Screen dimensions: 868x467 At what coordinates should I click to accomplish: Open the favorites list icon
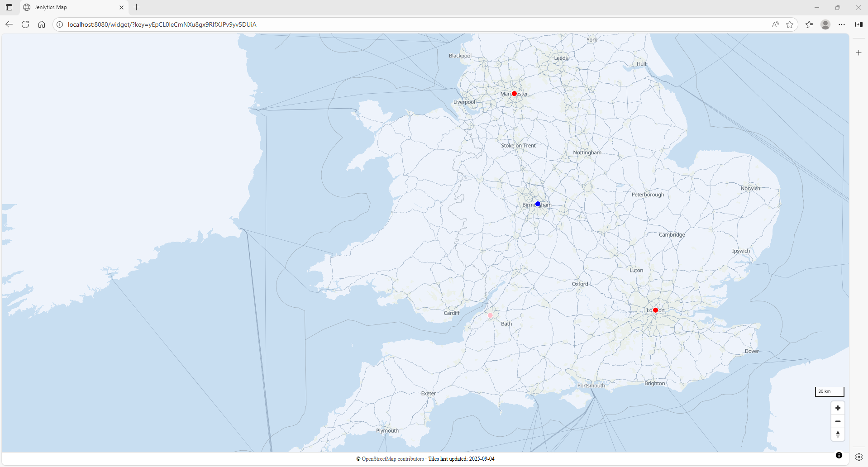[809, 24]
